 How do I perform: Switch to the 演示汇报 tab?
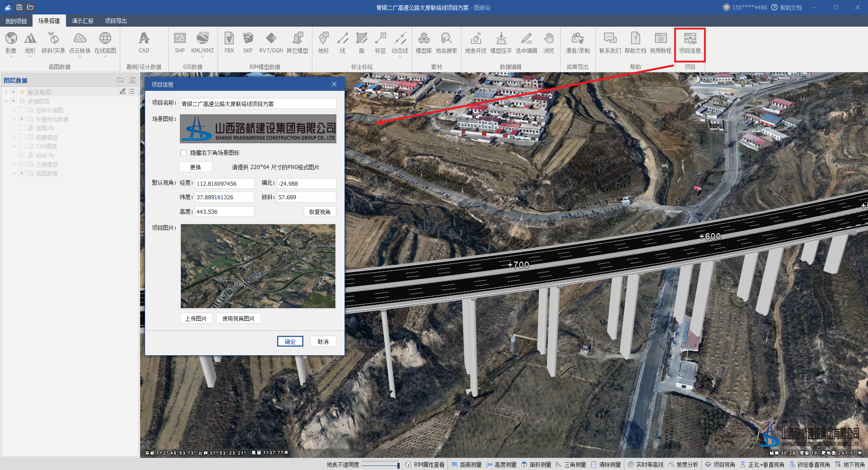[82, 21]
